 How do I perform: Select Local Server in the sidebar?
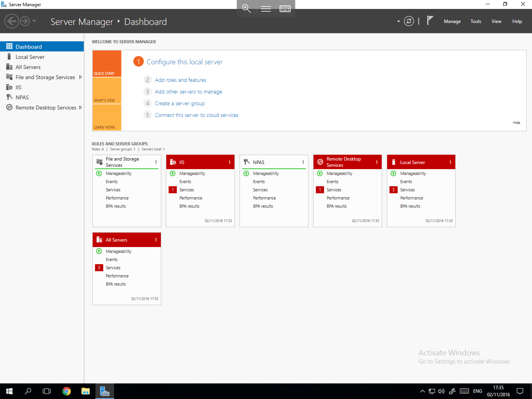42,57
